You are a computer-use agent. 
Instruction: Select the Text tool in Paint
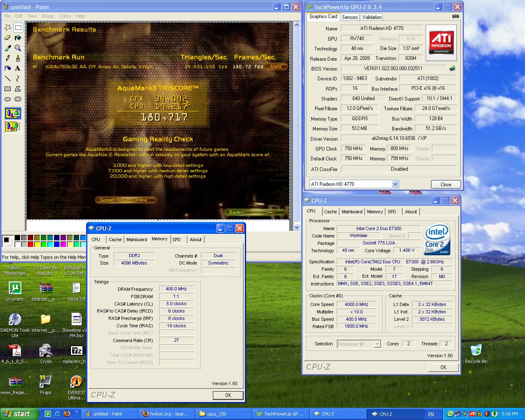18,68
